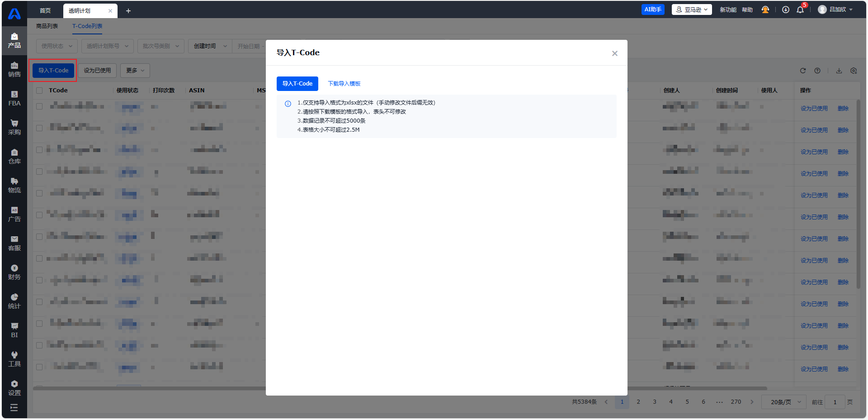
Task: Switch to the 首页 tab
Action: 45,10
